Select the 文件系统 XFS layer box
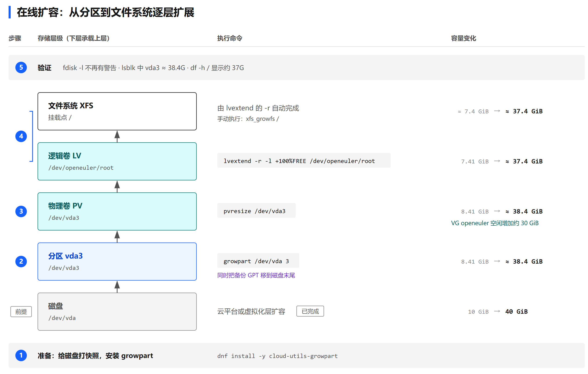 (x=117, y=111)
